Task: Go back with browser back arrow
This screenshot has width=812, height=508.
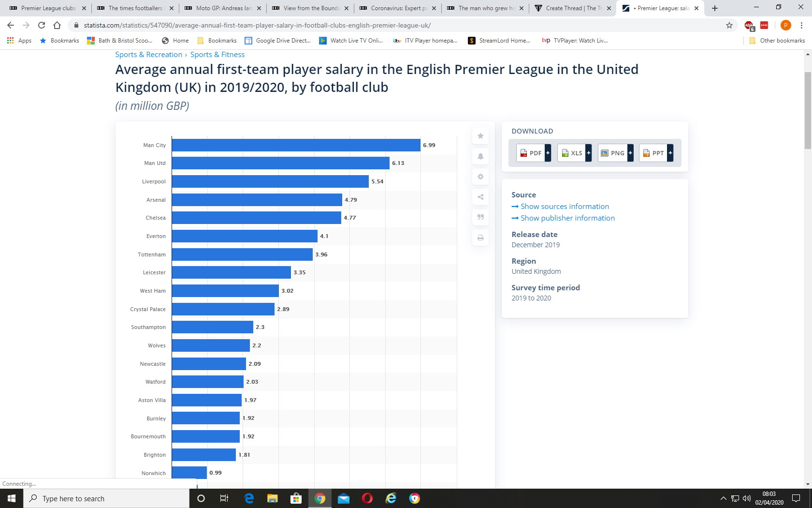Action: (11, 25)
